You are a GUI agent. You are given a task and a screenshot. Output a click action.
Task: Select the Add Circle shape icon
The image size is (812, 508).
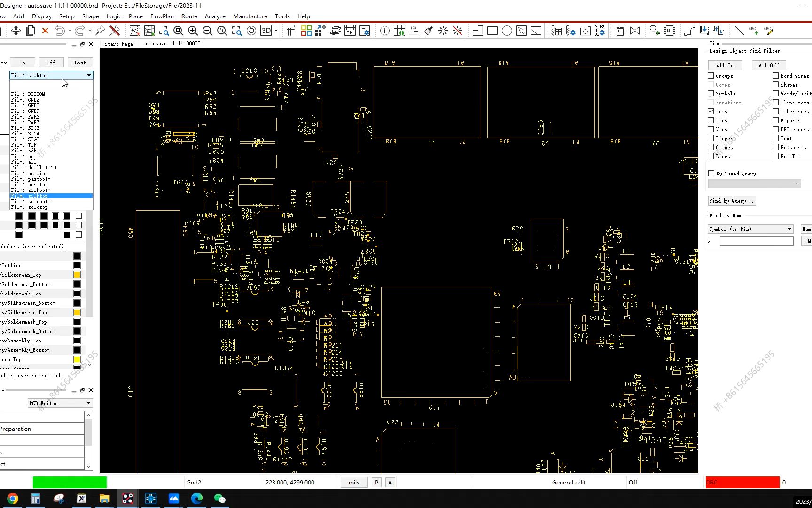pos(507,31)
